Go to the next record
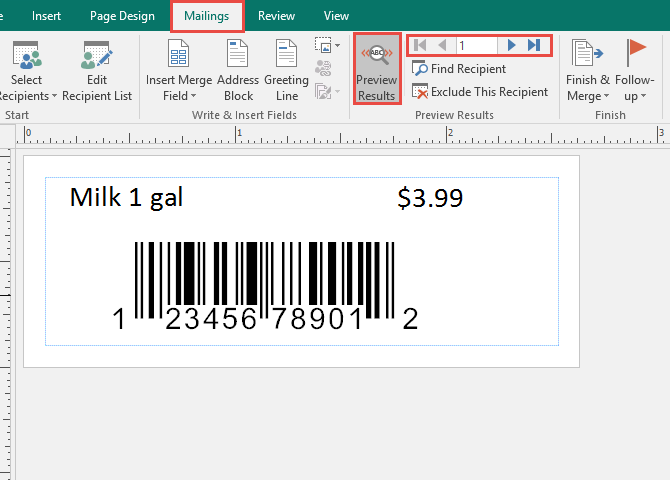 [x=511, y=45]
